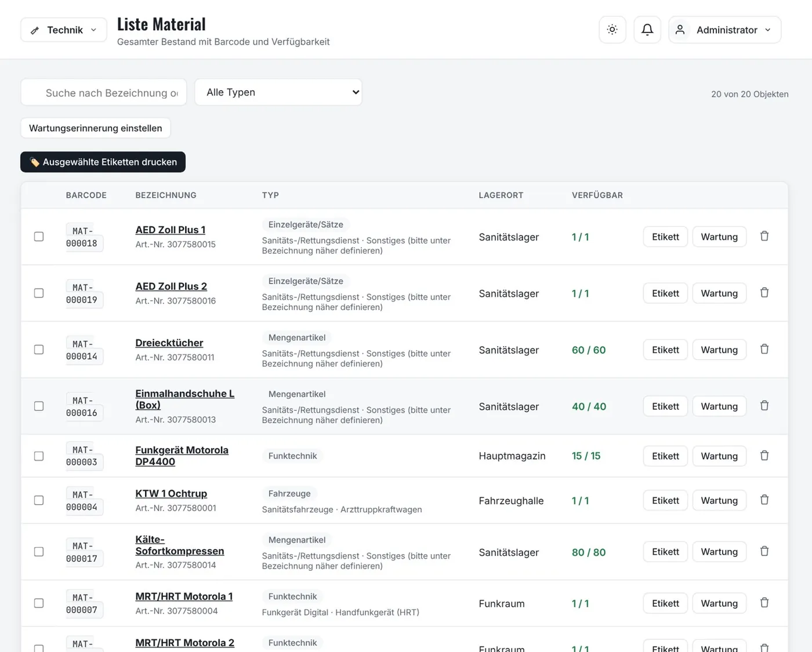The height and width of the screenshot is (652, 812).
Task: Select checkbox for Kälte-Sofortkompressen
Action: tap(39, 552)
